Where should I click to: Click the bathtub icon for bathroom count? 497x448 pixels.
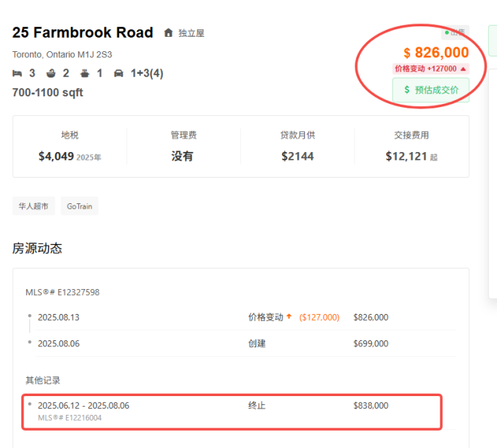pos(51,73)
